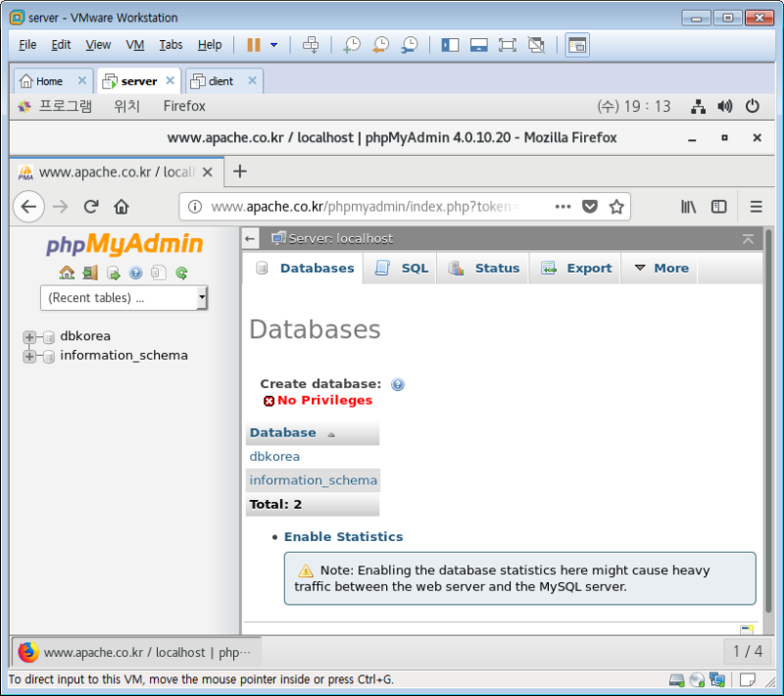Viewport: 784px width, 696px height.
Task: Go back in Firefox
Action: coord(28,207)
